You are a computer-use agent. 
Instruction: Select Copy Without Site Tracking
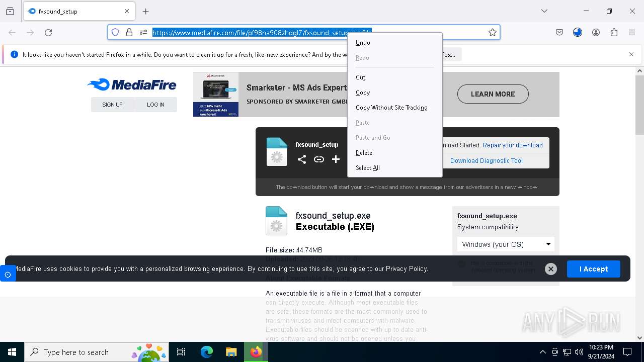click(395, 108)
